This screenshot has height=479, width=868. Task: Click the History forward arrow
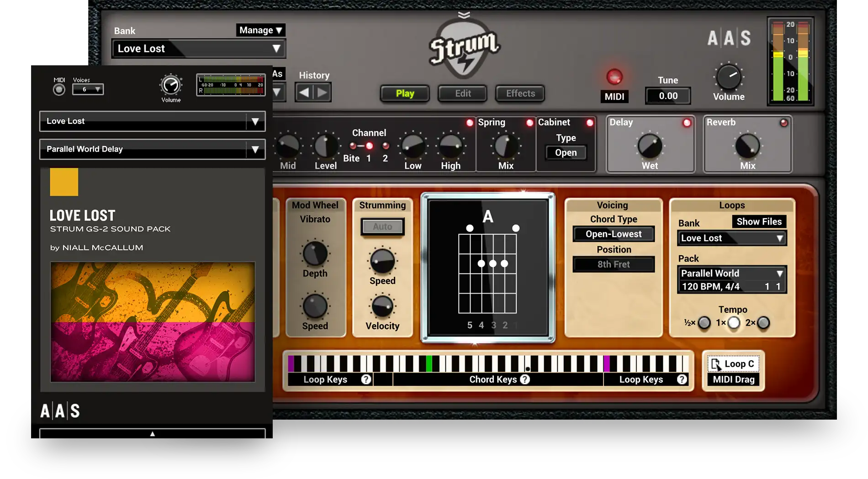[x=323, y=93]
